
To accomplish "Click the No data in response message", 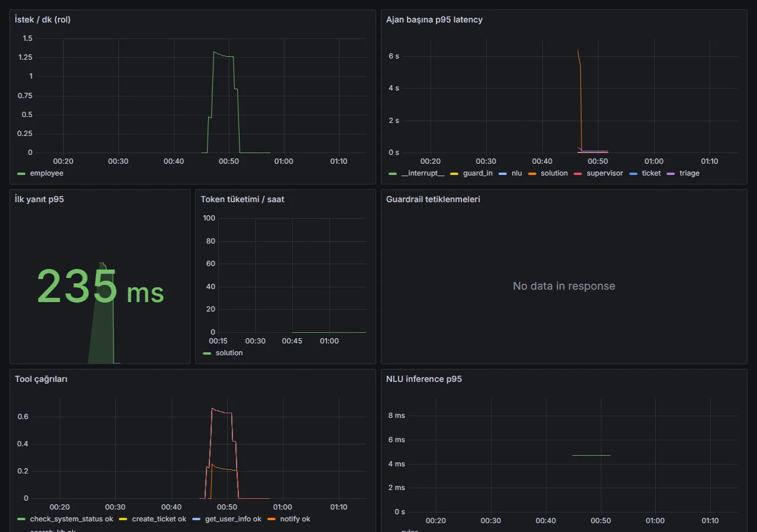I will 564,286.
